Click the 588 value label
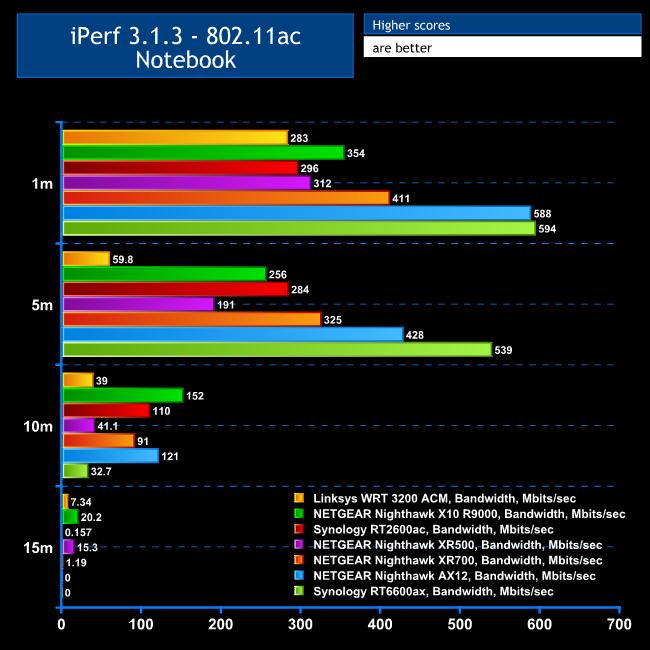 [542, 213]
